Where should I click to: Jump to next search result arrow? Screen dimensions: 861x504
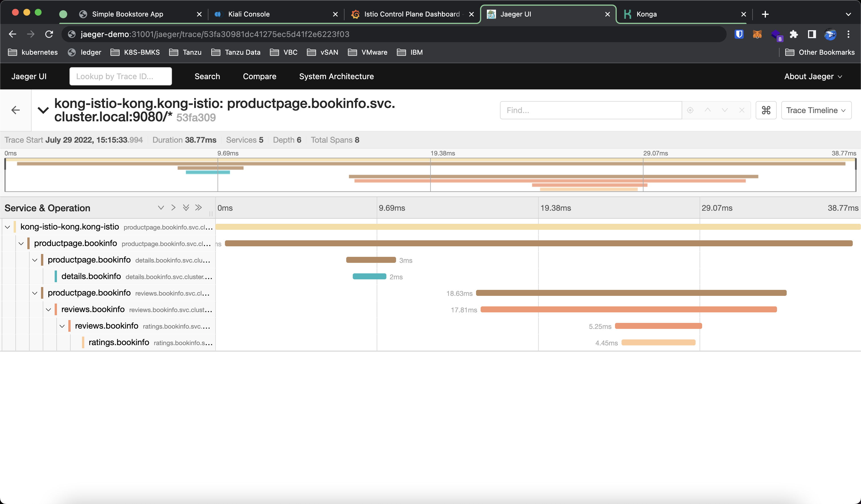[725, 110]
